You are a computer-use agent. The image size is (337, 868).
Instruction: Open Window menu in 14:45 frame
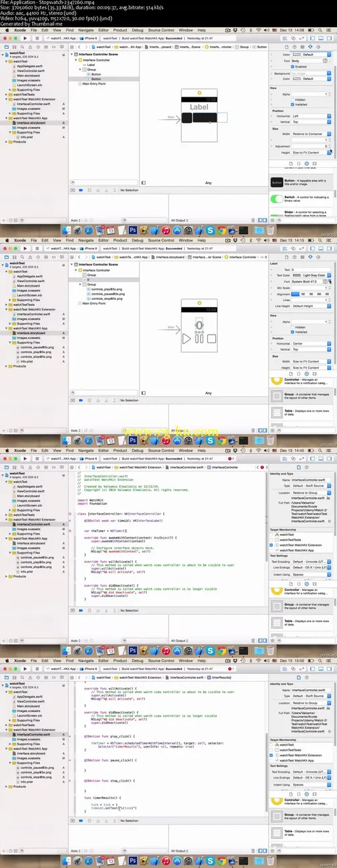pos(186,450)
